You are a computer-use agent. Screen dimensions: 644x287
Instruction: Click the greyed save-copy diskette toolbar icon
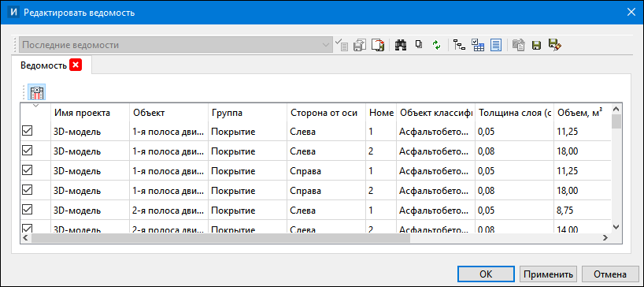coord(359,45)
